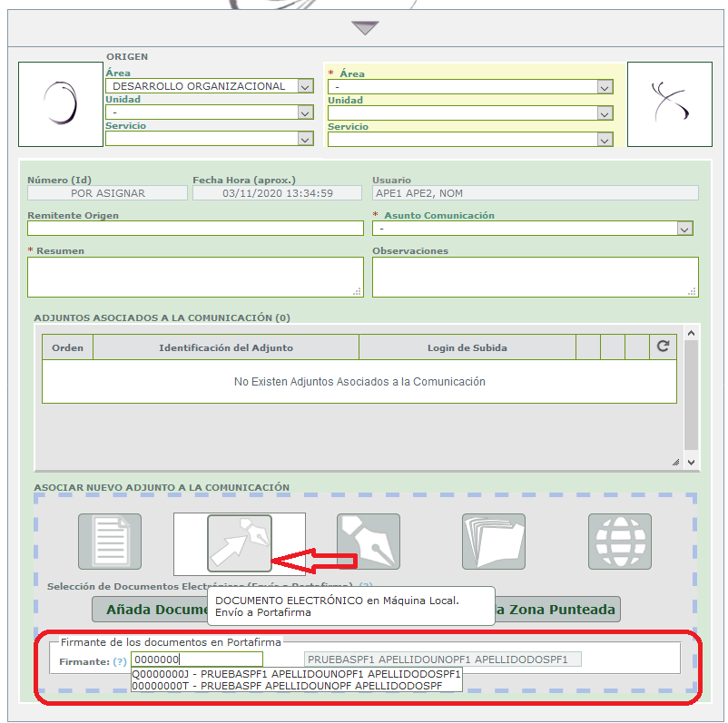
Task: Click the folder with papers attachment icon
Action: pos(494,541)
